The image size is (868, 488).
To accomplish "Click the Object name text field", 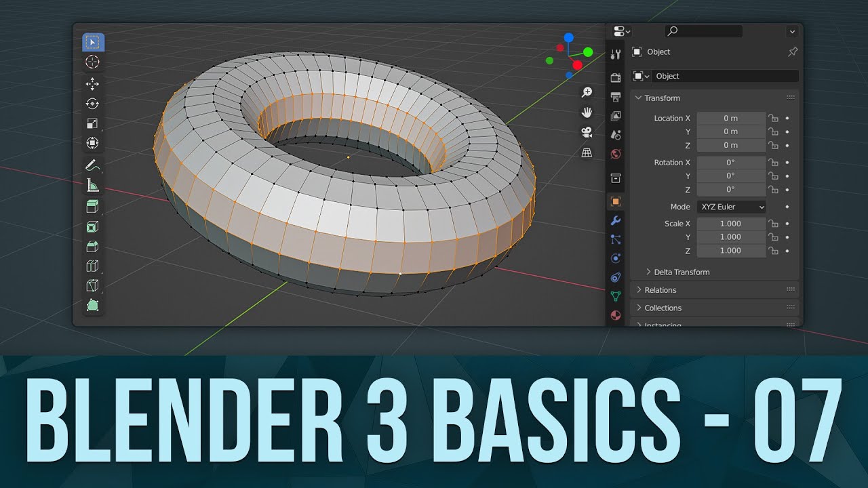I will (x=726, y=76).
